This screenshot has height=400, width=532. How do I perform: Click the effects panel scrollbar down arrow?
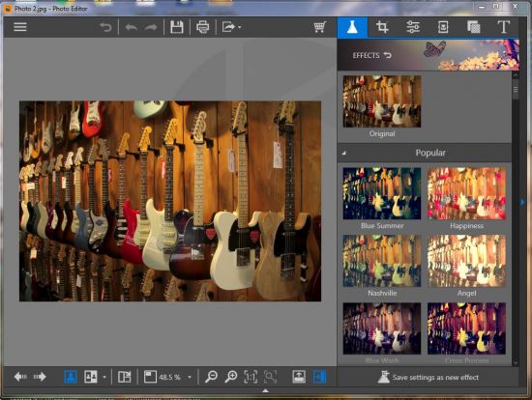pyautogui.click(x=516, y=362)
